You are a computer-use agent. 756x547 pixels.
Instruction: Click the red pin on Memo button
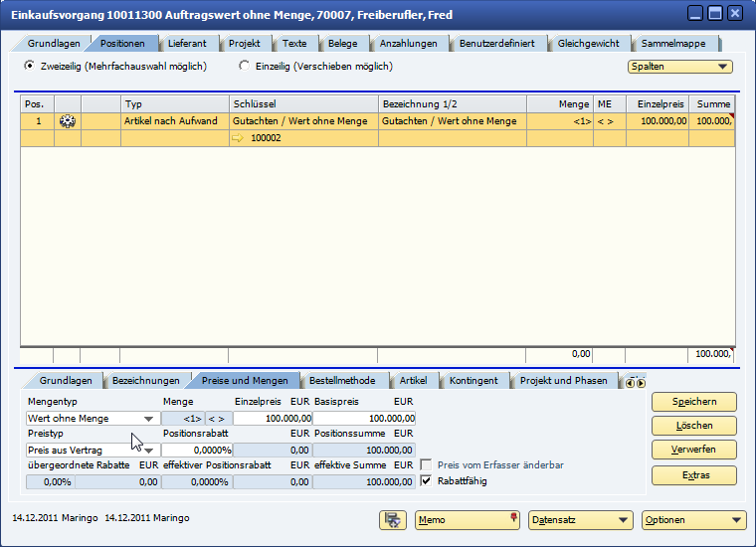513,518
